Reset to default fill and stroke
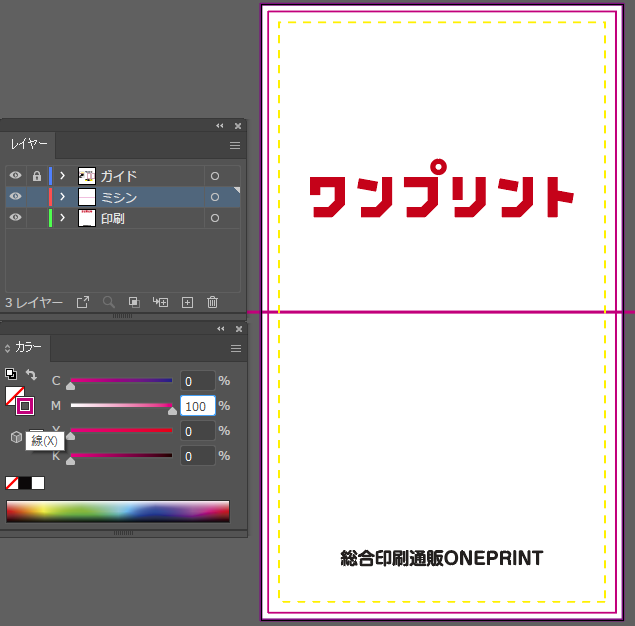635x626 pixels. point(11,375)
